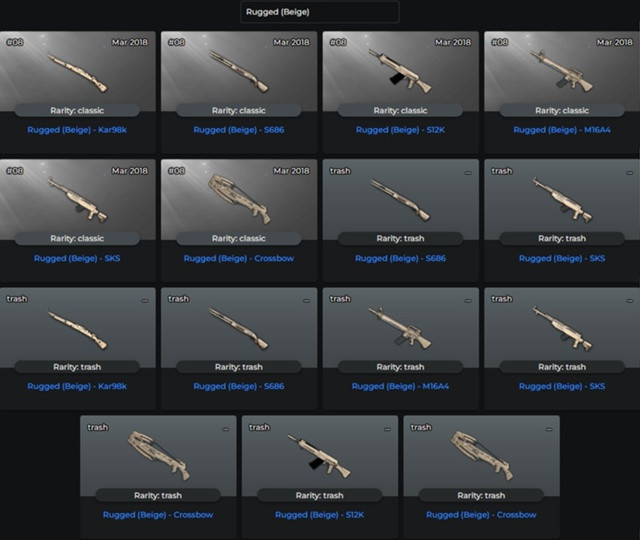Click the Rugged (Beige) search field

tap(320, 12)
